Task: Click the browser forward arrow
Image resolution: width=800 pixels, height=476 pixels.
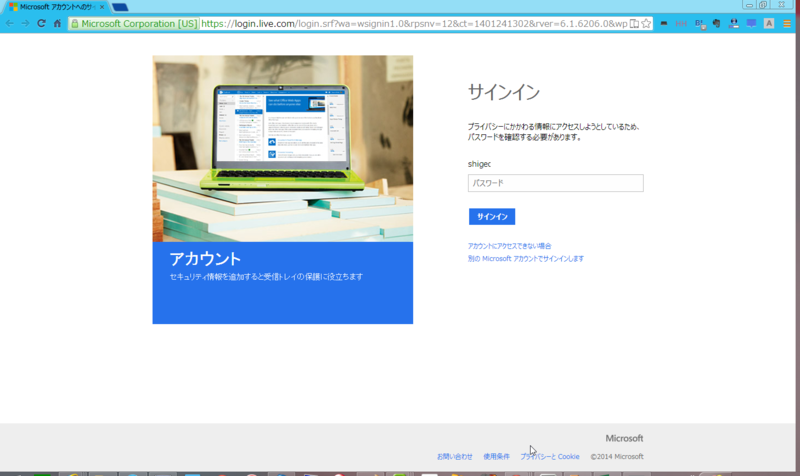Action: (25, 23)
